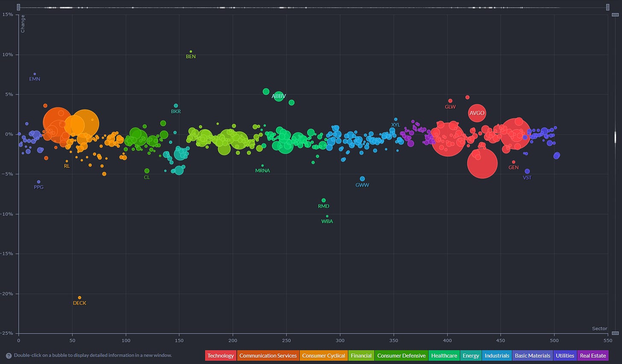Screen dimensions: 622x364
Task: Select the BKR bubble
Action: click(176, 106)
